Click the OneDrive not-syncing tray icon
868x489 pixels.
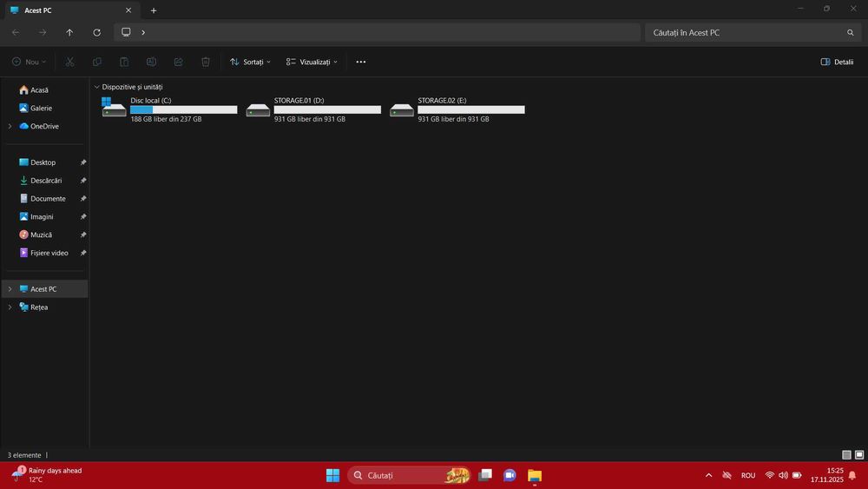click(727, 475)
